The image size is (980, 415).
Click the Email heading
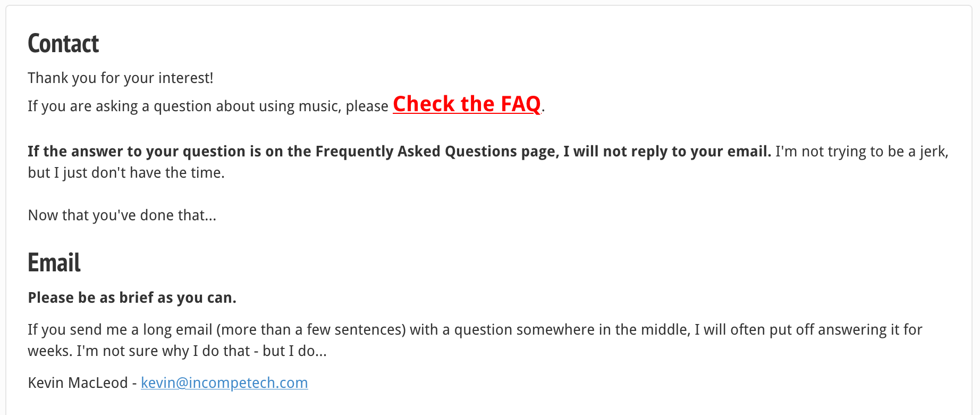(x=54, y=263)
